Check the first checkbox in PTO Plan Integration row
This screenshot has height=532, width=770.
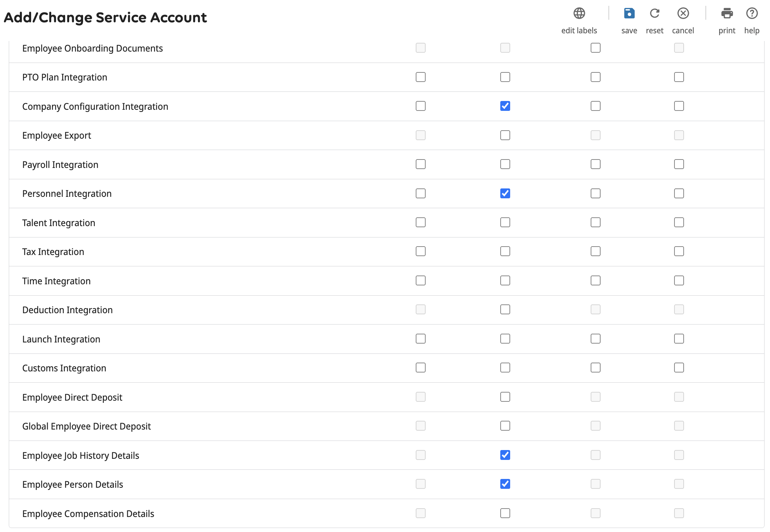click(420, 77)
